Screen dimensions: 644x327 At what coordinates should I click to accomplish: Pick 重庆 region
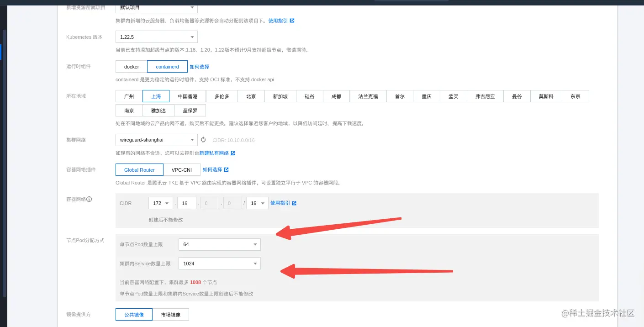[x=427, y=96]
